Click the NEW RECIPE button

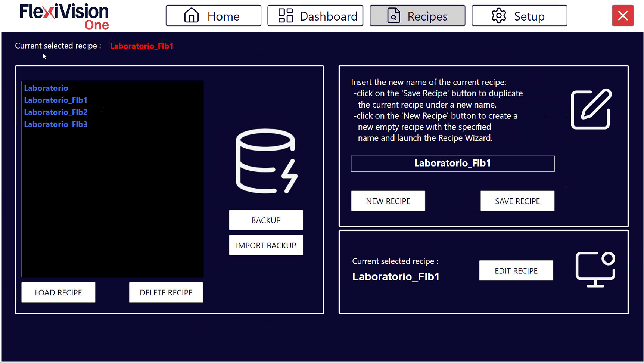point(388,201)
